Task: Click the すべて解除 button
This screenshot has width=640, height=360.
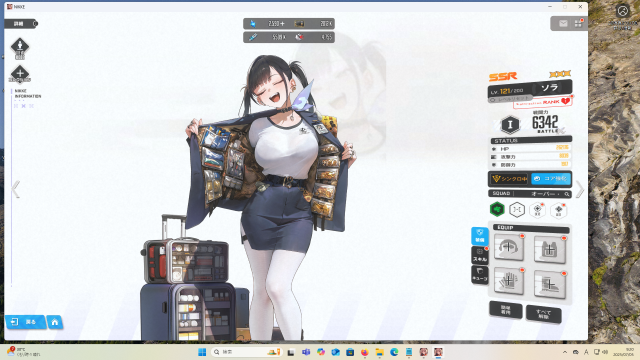Action: click(543, 314)
